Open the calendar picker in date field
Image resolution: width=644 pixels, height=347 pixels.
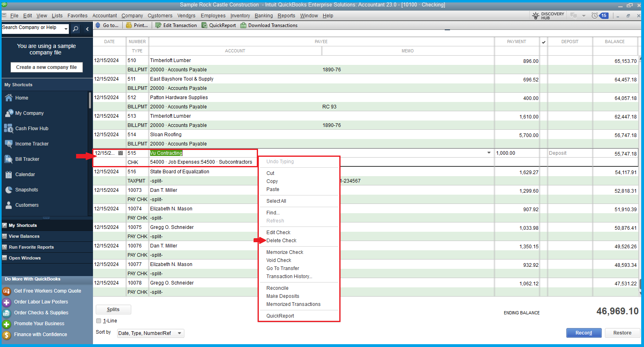click(120, 153)
